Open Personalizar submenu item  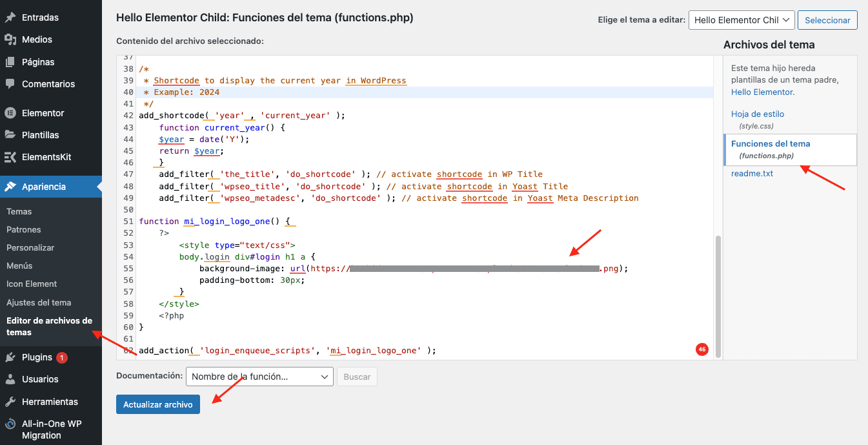tap(30, 247)
